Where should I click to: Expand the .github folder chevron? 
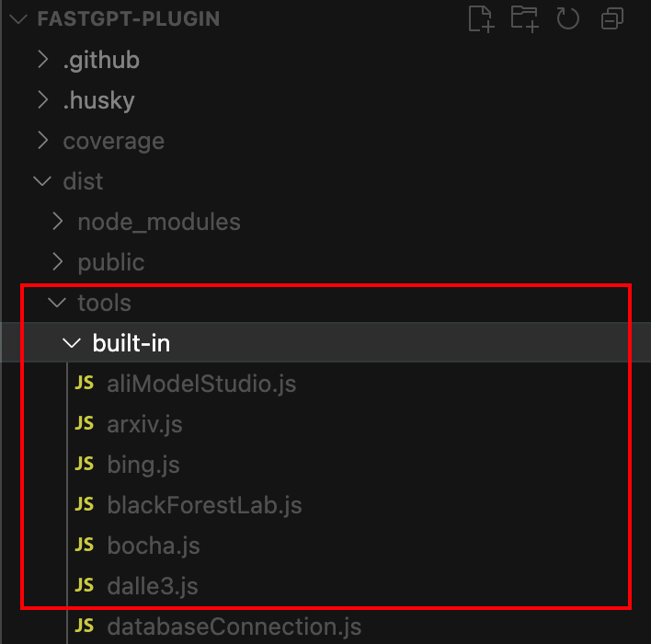(42, 60)
